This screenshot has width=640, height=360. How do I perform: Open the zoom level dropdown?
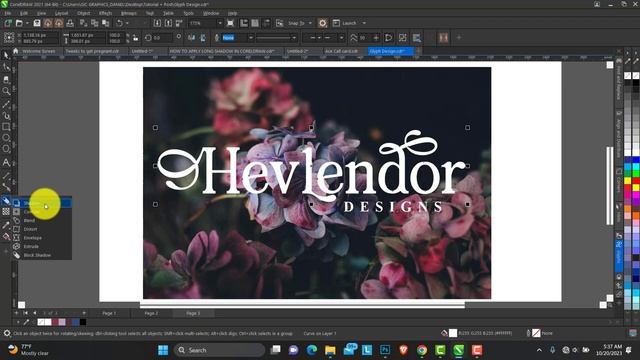[x=220, y=23]
